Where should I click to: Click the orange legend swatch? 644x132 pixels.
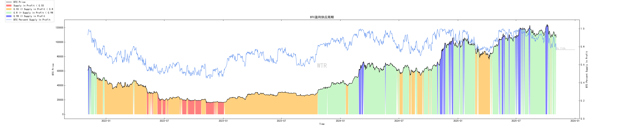pyautogui.click(x=9, y=9)
